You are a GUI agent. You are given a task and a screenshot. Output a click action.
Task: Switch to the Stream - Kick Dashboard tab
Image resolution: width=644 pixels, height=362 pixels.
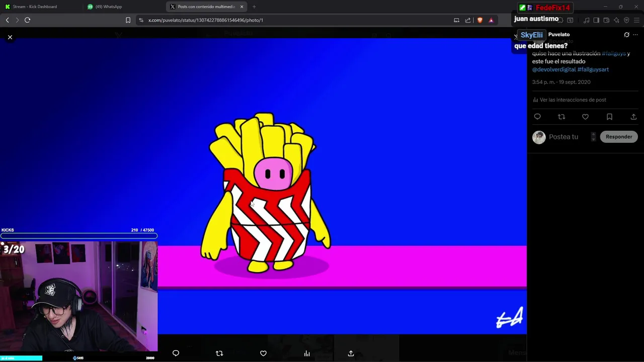[41, 7]
